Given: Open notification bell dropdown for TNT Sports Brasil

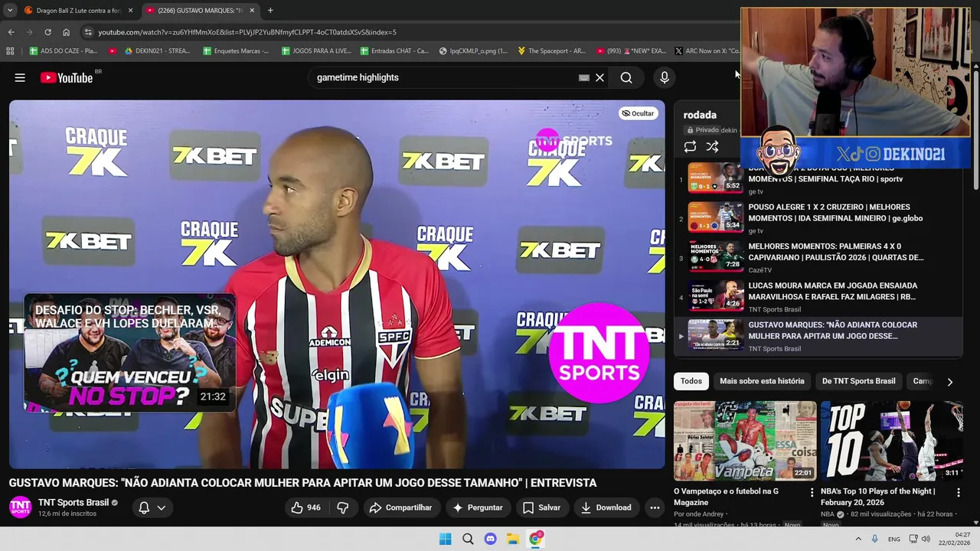Looking at the screenshot, I should tap(152, 507).
